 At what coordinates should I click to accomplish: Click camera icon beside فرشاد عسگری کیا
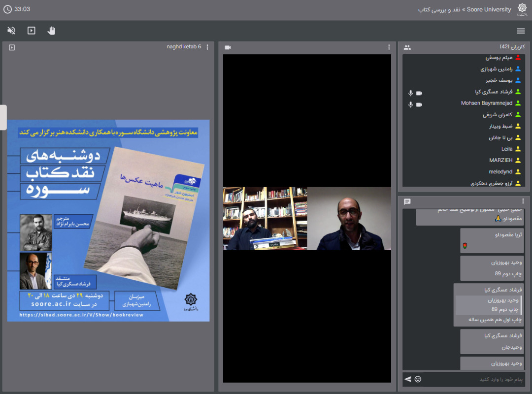pyautogui.click(x=419, y=93)
